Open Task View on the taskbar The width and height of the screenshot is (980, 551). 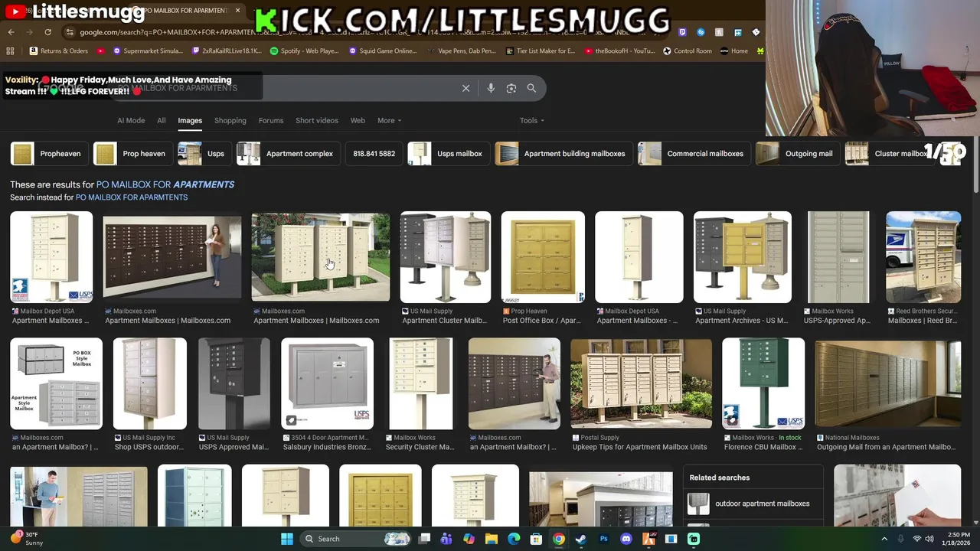pyautogui.click(x=424, y=539)
